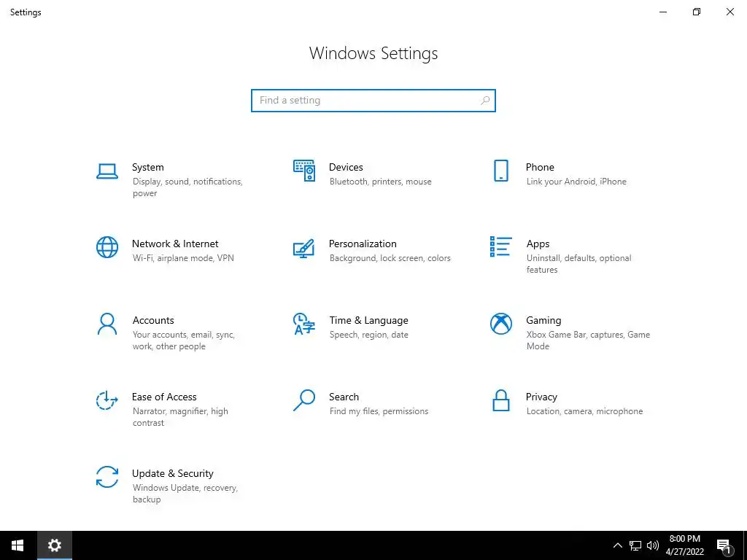Open the Phone settings label
The image size is (747, 560).
(x=540, y=167)
